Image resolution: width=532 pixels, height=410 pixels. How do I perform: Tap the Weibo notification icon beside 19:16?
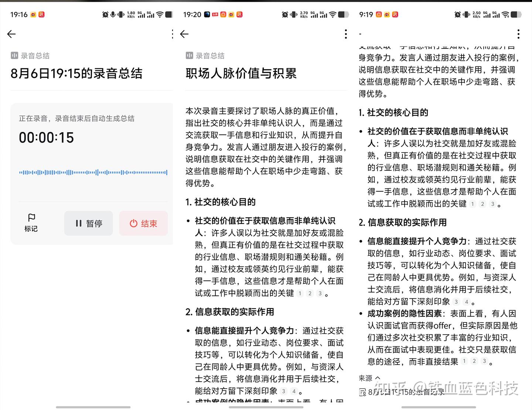point(33,14)
